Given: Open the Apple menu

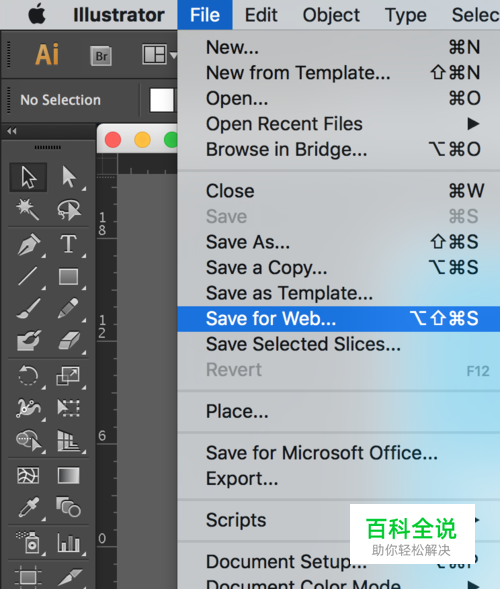Looking at the screenshot, I should pyautogui.click(x=37, y=15).
